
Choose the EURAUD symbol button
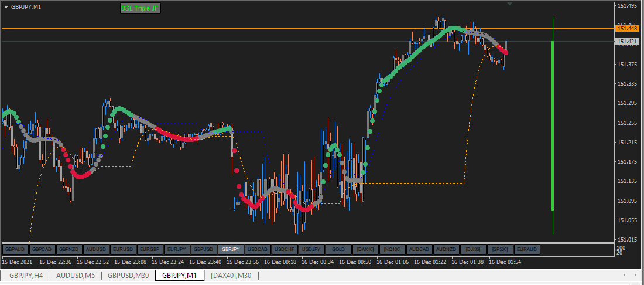point(527,249)
